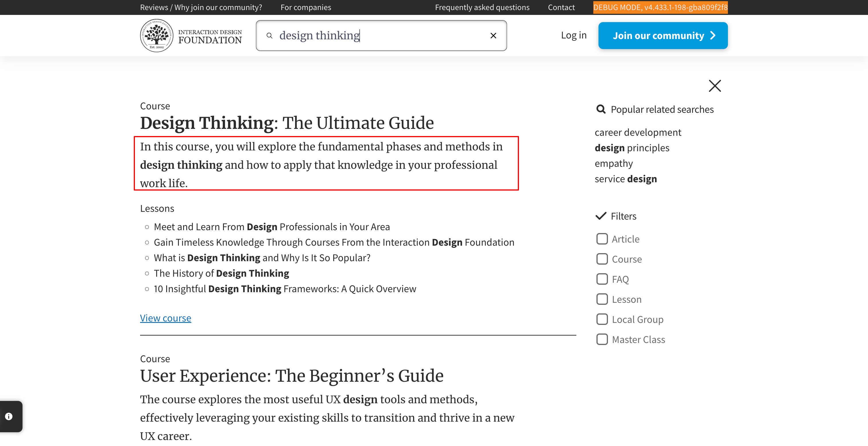Toggle the FAQ filter checkbox
868x446 pixels.
point(602,279)
